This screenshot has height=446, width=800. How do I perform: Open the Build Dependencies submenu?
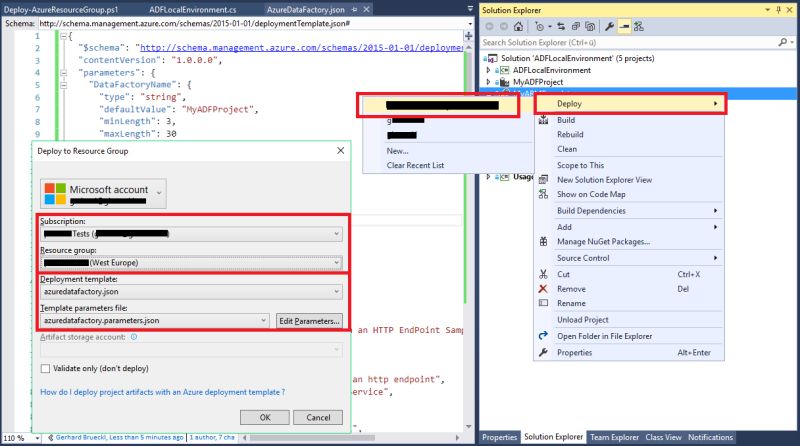(629, 211)
